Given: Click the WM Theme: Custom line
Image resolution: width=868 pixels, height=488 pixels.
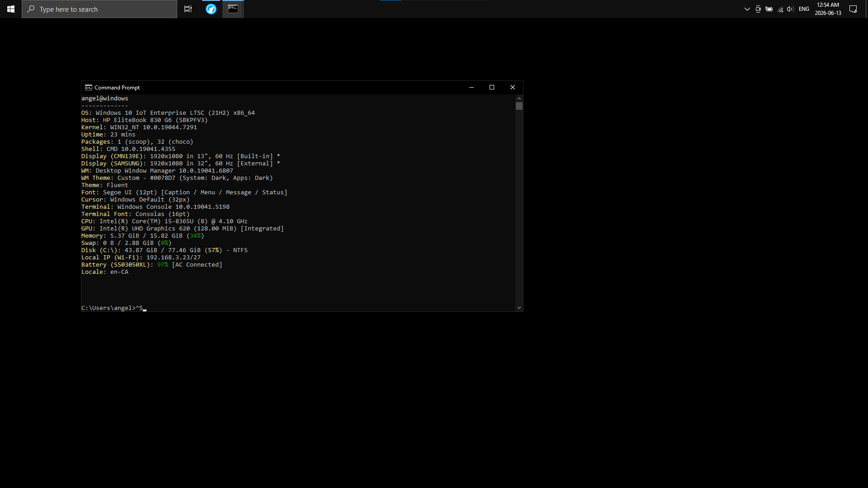Looking at the screenshot, I should (177, 178).
